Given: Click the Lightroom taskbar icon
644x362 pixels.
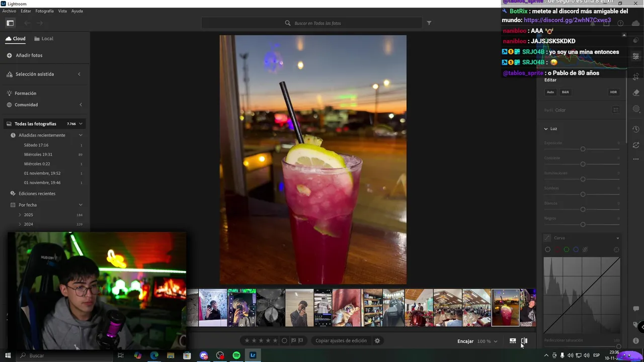Looking at the screenshot, I should [x=253, y=355].
